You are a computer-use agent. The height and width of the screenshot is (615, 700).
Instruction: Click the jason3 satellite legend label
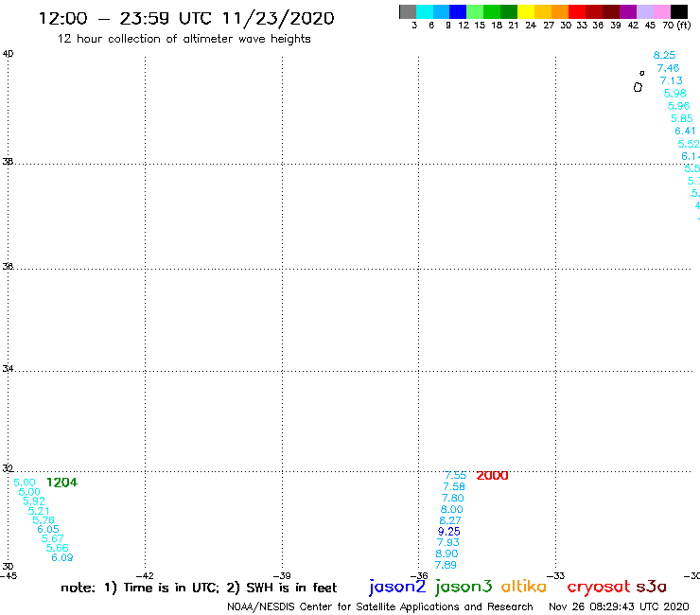(464, 587)
